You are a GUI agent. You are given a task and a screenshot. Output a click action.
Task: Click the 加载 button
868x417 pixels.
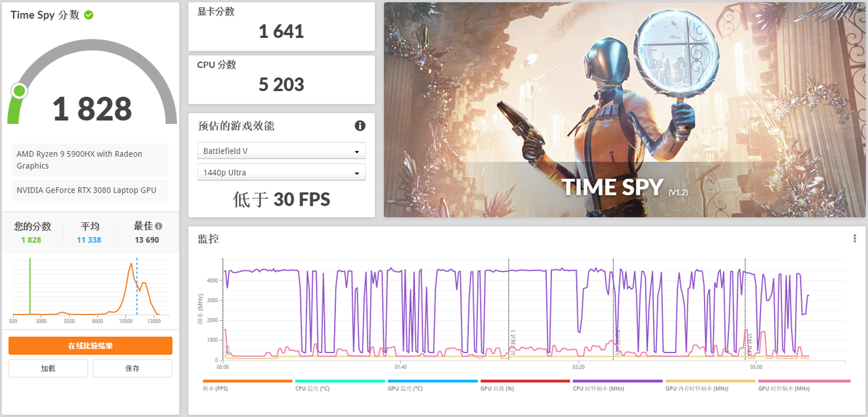point(48,368)
